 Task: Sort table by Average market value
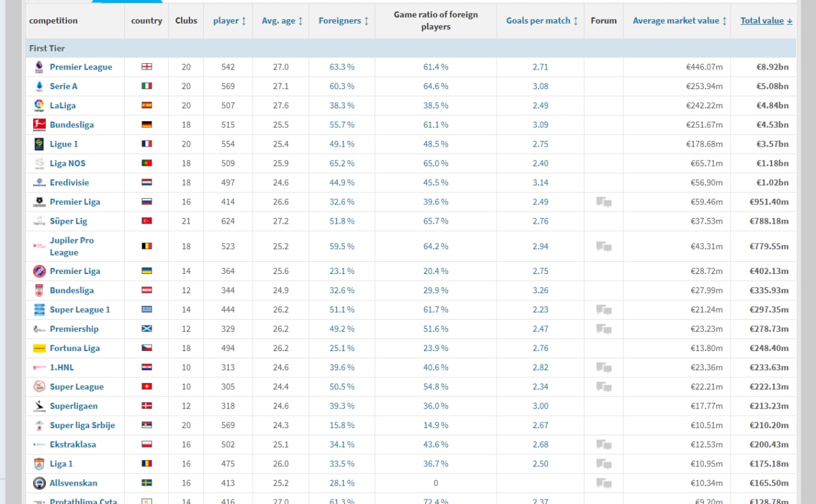(x=680, y=20)
